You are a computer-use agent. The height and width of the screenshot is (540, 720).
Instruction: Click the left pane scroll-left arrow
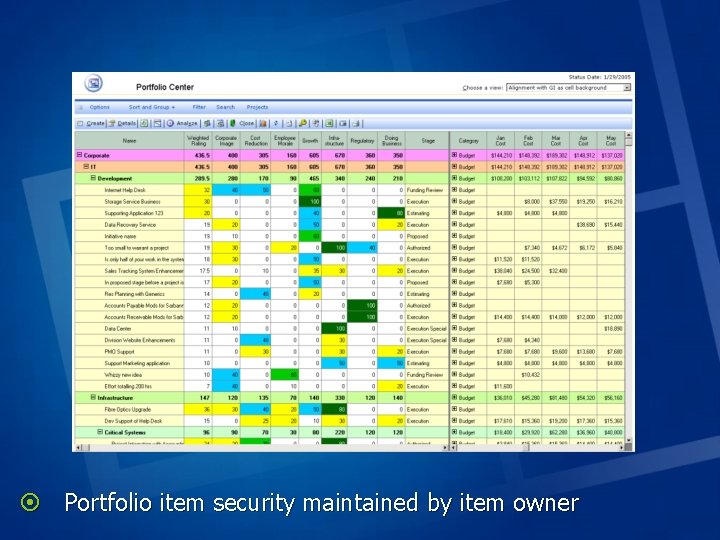(x=79, y=447)
